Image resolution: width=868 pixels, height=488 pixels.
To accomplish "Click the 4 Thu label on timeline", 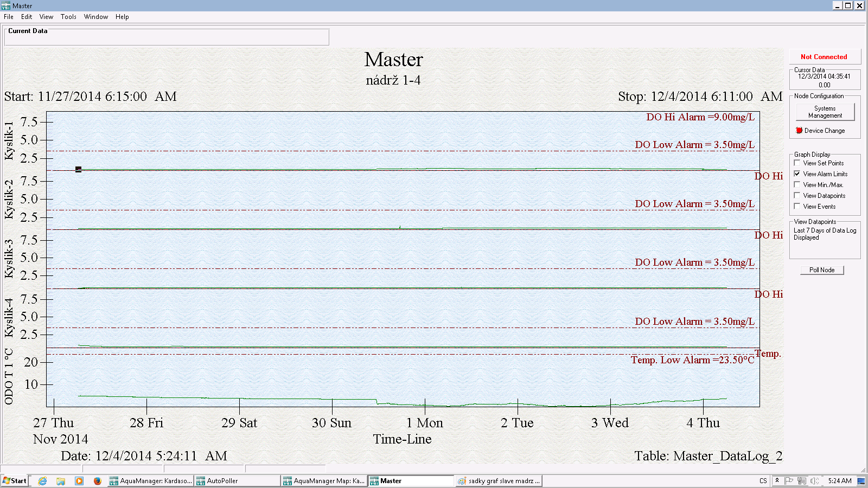I will pyautogui.click(x=703, y=423).
